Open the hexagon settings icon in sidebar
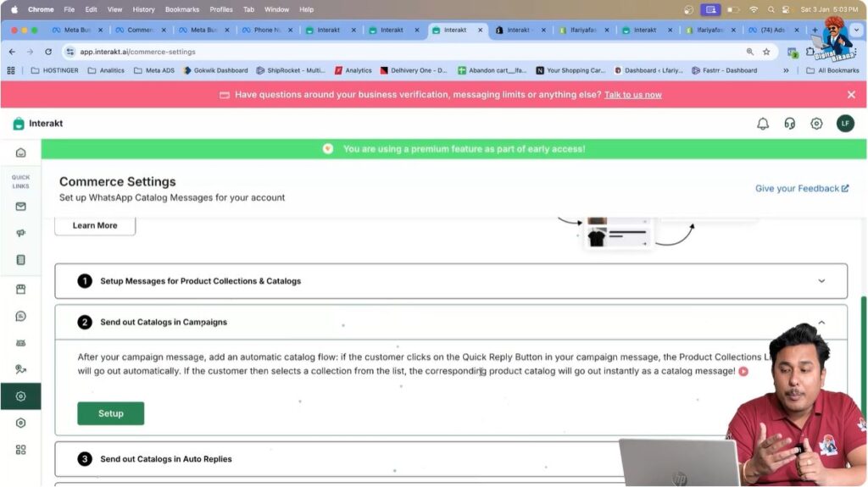 [x=20, y=423]
